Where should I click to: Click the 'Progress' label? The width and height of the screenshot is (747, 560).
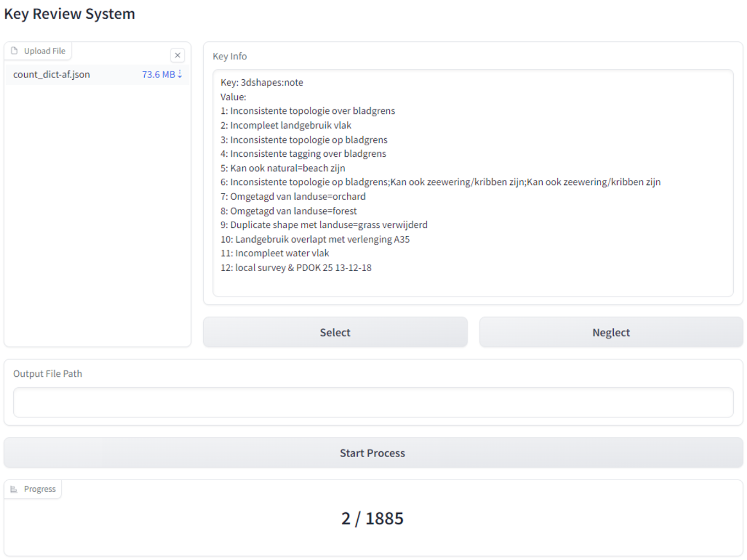point(40,489)
